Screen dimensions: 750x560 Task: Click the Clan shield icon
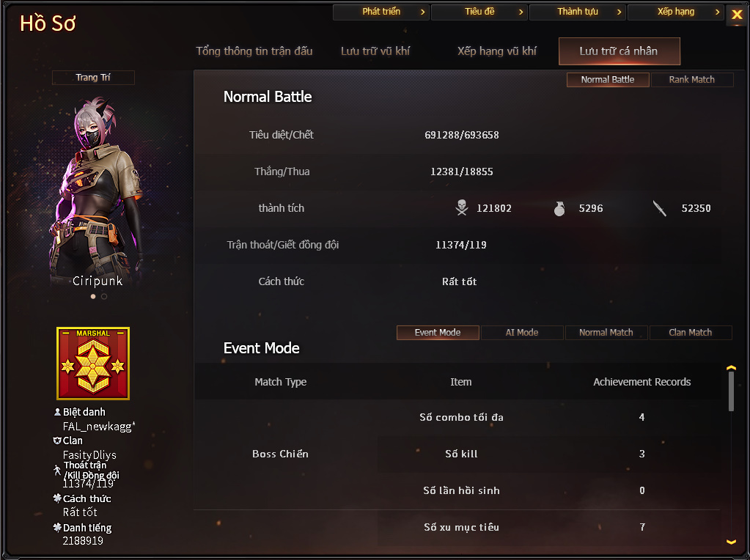point(57,441)
